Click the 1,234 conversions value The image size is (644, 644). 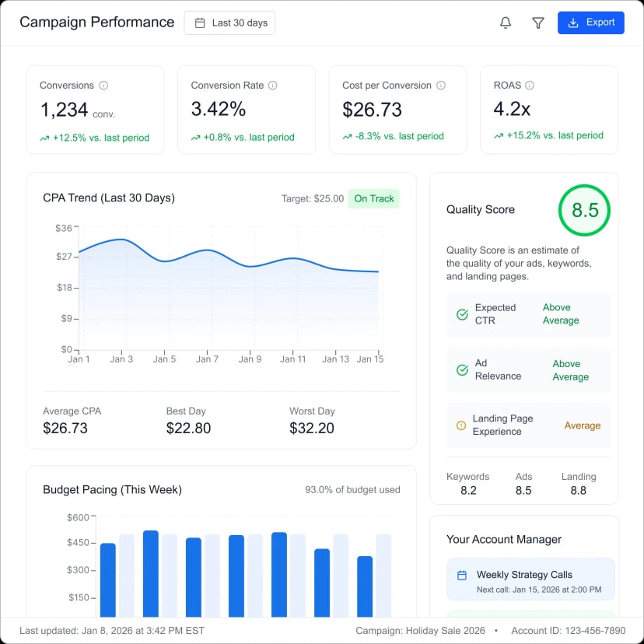64,110
